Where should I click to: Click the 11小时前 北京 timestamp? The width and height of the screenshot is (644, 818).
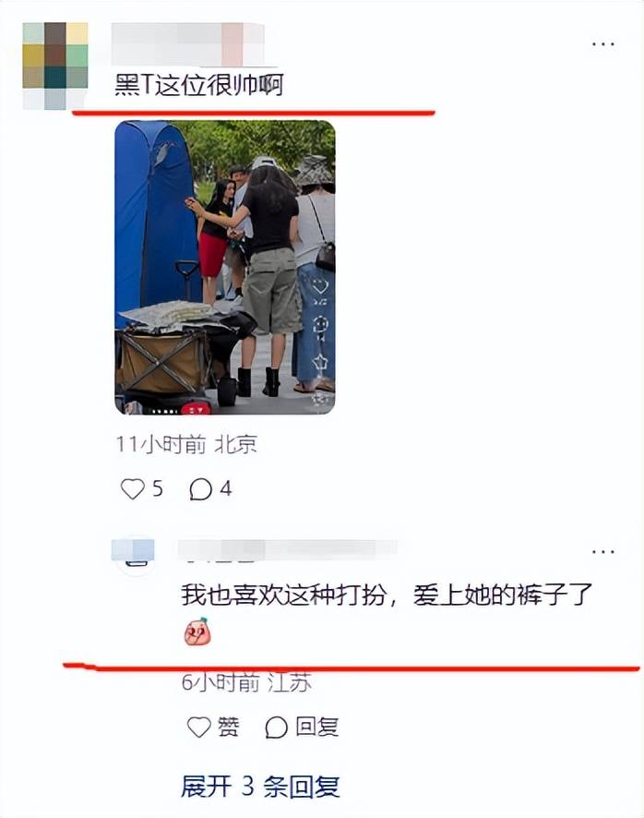point(186,444)
